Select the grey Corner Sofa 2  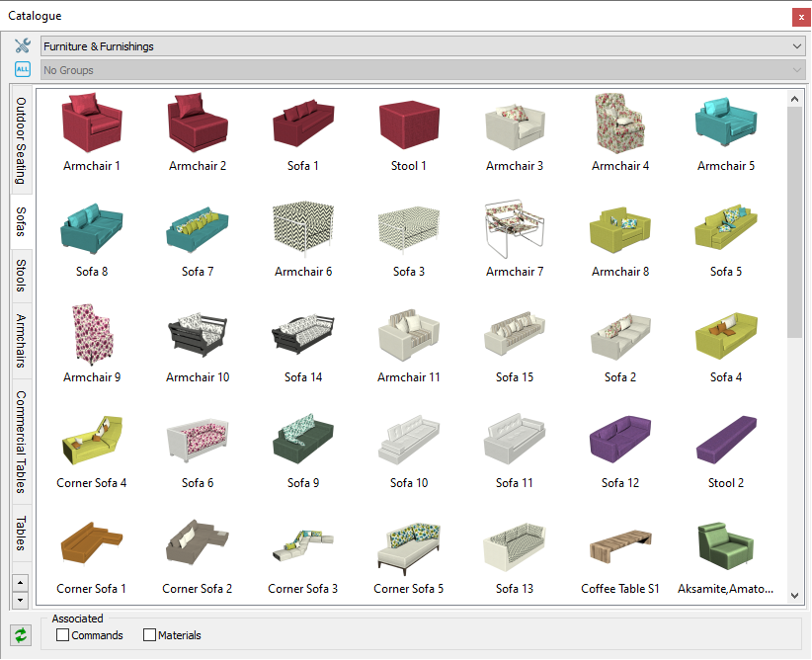pos(198,541)
